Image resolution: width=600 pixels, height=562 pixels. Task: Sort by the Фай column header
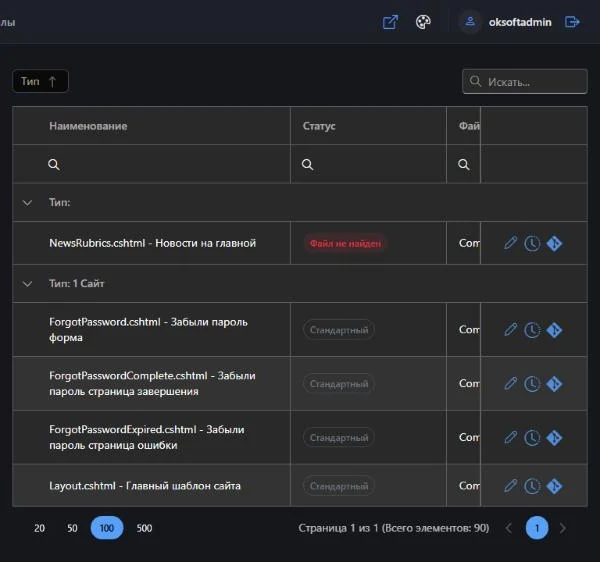tap(469, 126)
